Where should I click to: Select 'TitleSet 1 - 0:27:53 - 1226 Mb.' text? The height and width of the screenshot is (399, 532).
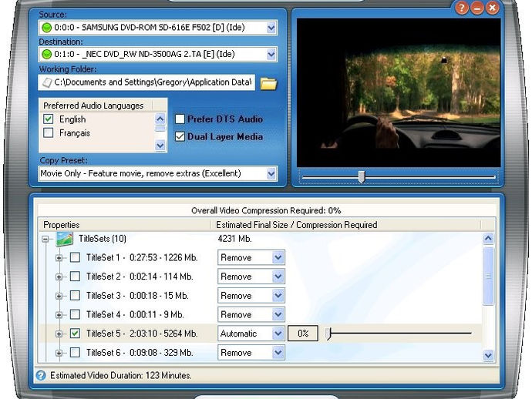pyautogui.click(x=142, y=257)
